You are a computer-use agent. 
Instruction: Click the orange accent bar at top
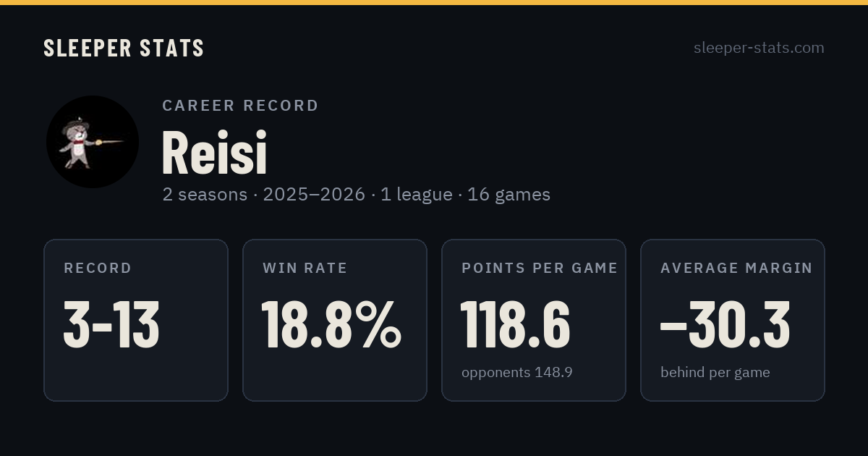click(434, 2)
